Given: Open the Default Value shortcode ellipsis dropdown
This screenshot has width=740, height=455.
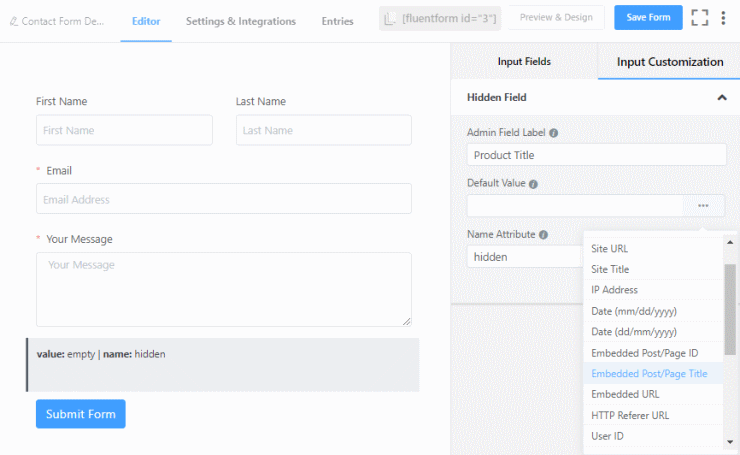Looking at the screenshot, I should (x=703, y=206).
